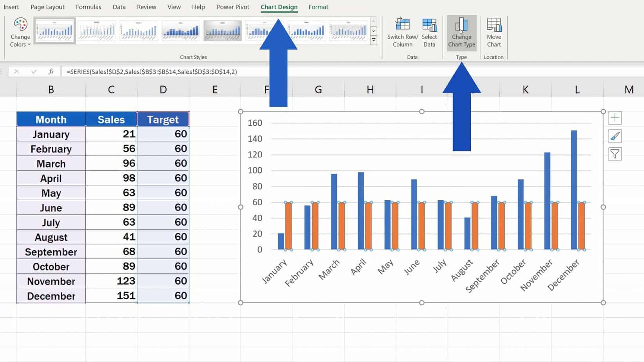
Task: Click the Review ribbon tab
Action: (x=146, y=7)
